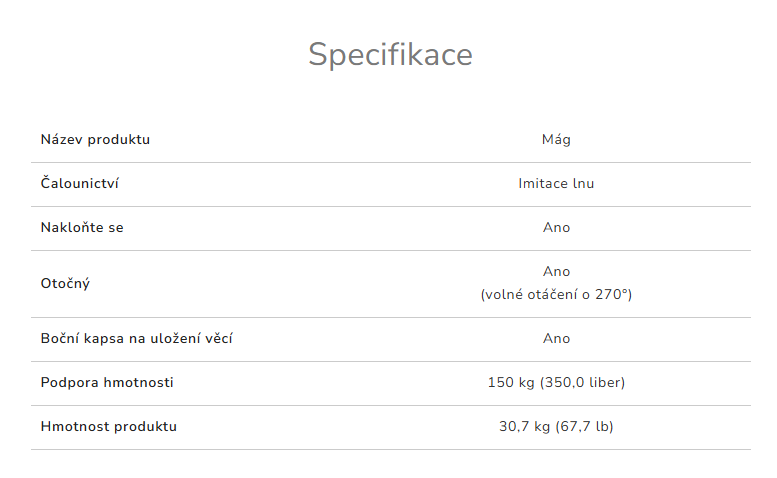This screenshot has height=478, width=777.
Task: Click Ano in the Boční kapsa row
Action: click(x=556, y=338)
